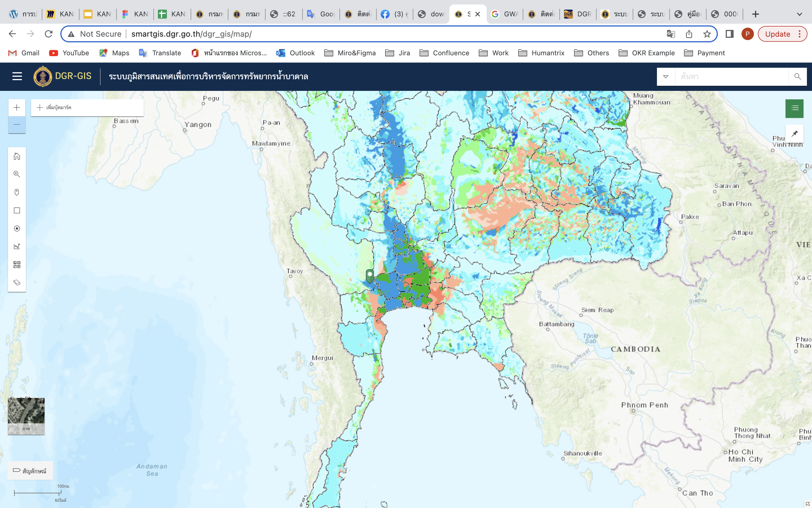
Task: Click the Chrome Update button
Action: pyautogui.click(x=782, y=34)
